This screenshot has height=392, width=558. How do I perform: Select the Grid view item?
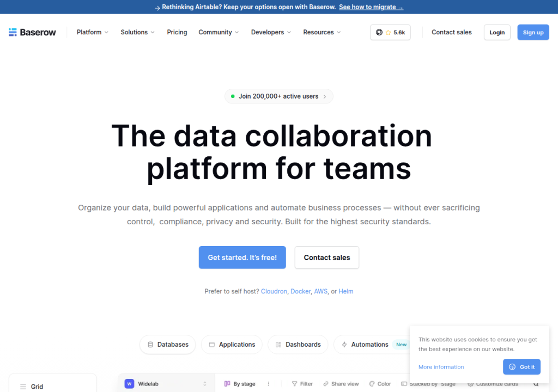click(x=53, y=387)
